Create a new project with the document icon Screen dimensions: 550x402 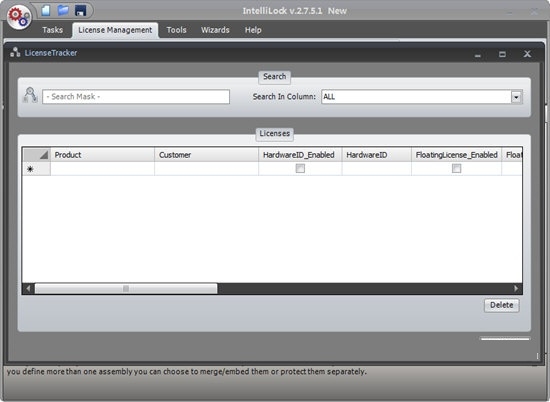46,11
